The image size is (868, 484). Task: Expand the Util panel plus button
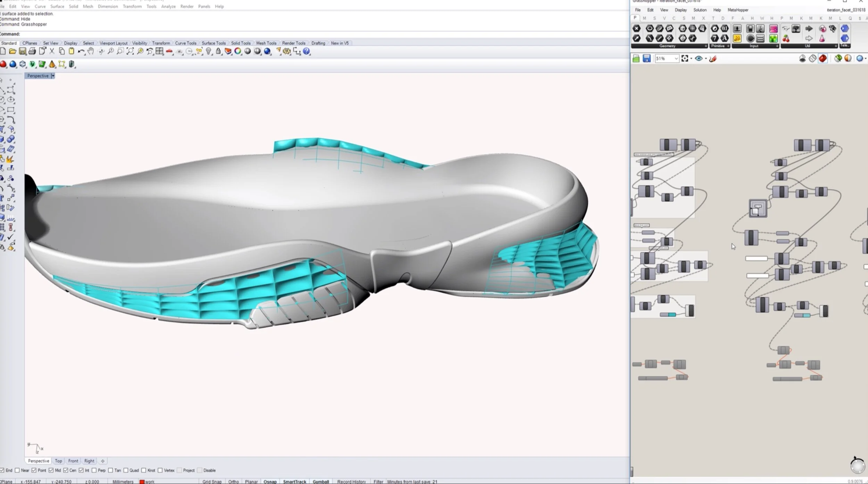(x=836, y=46)
